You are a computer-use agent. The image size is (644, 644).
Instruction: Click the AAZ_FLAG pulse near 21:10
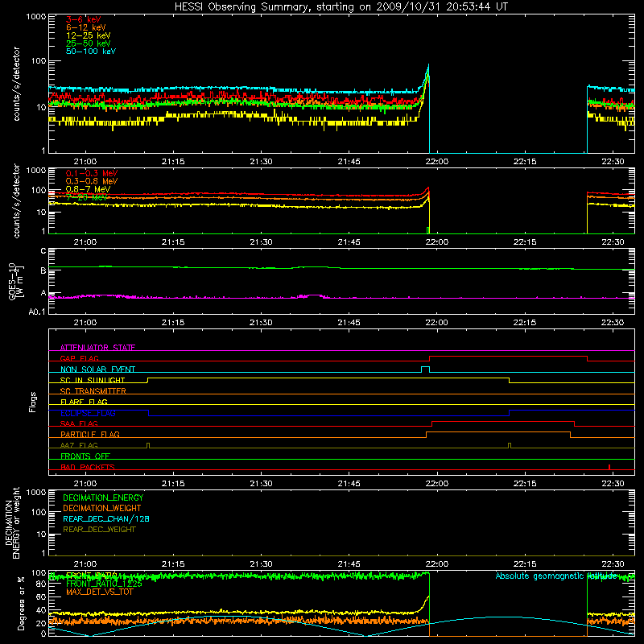148,445
